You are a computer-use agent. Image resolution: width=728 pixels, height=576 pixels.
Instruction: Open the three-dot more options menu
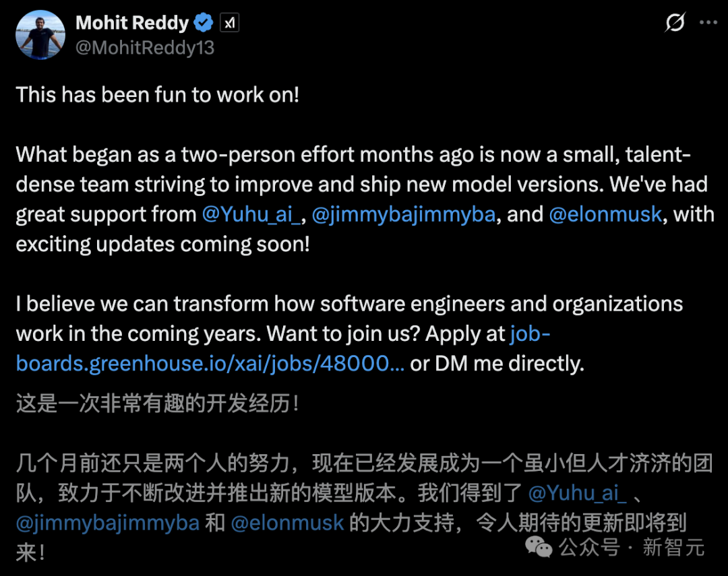pos(708,23)
